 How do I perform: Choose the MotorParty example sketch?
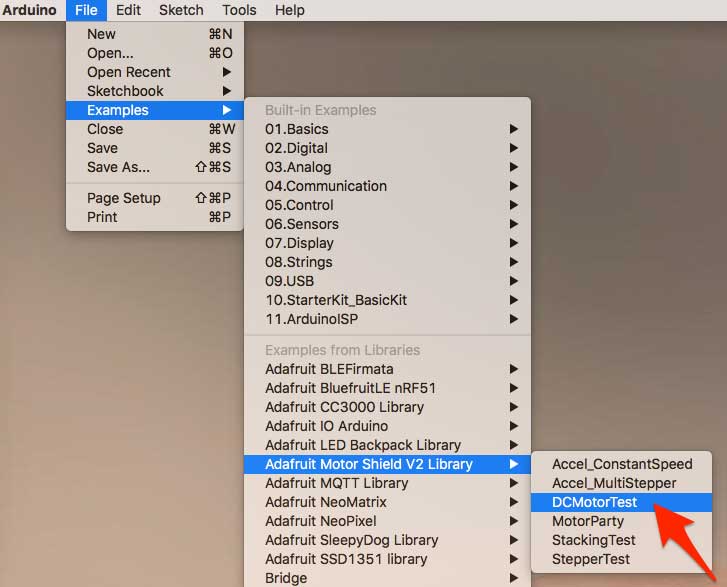pos(587,521)
